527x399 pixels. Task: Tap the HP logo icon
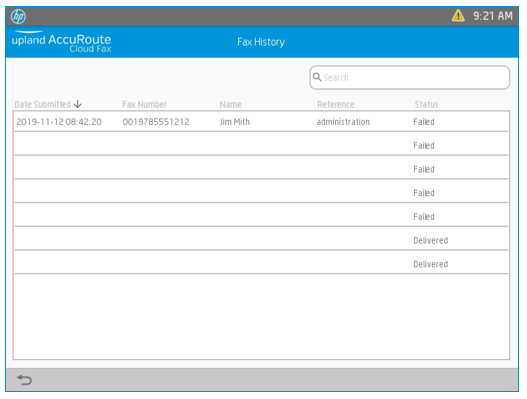(18, 16)
